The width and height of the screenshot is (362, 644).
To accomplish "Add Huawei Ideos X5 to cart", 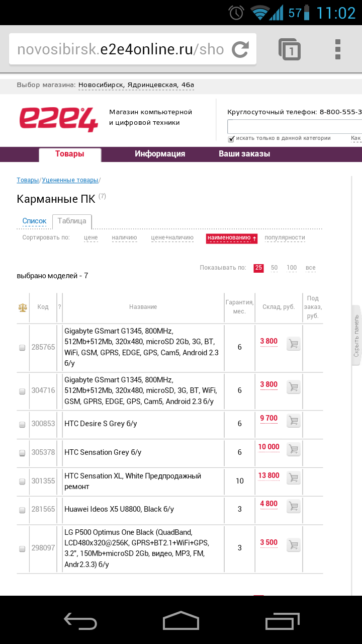I will (x=294, y=506).
